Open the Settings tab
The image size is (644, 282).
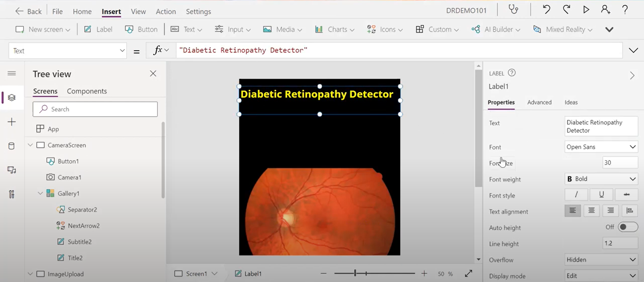coord(198,11)
